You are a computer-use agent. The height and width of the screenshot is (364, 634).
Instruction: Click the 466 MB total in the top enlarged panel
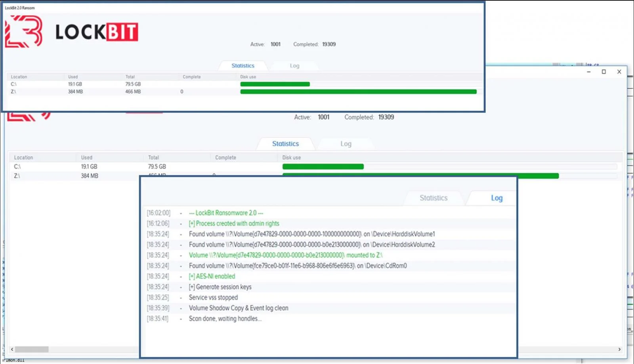tap(133, 91)
